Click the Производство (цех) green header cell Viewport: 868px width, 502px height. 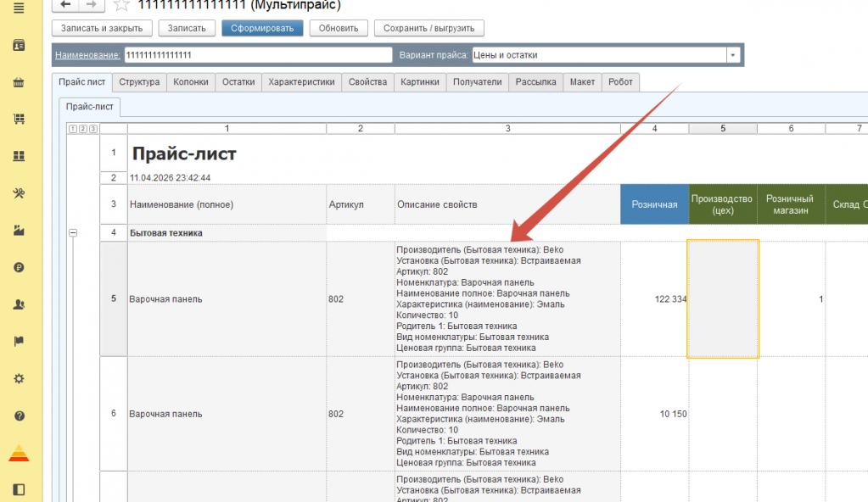pos(723,204)
